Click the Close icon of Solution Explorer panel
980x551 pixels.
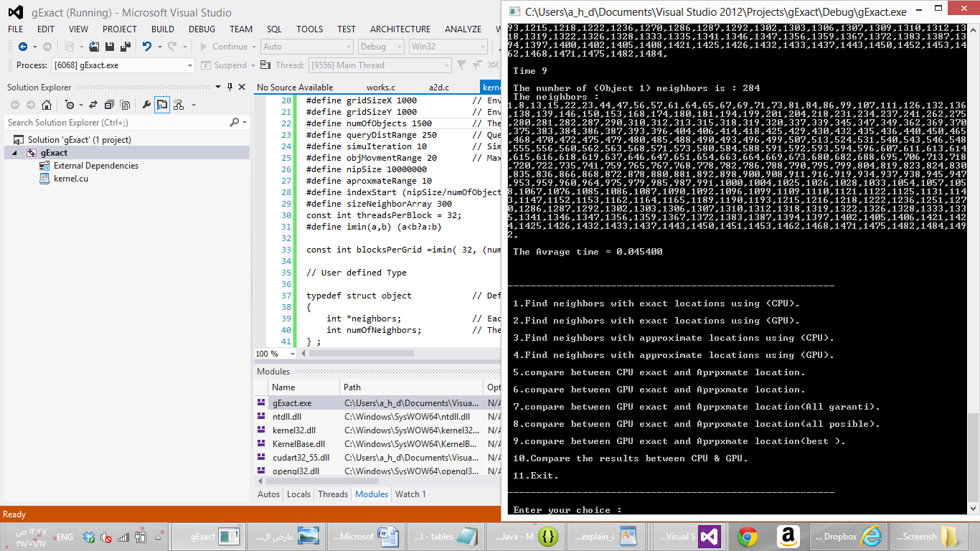pos(242,87)
